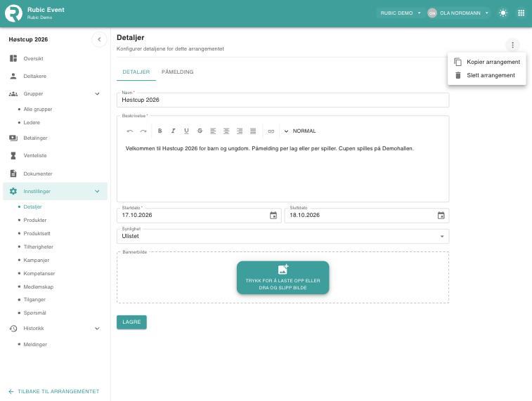Collapse the Grupper section chevron

pos(98,94)
